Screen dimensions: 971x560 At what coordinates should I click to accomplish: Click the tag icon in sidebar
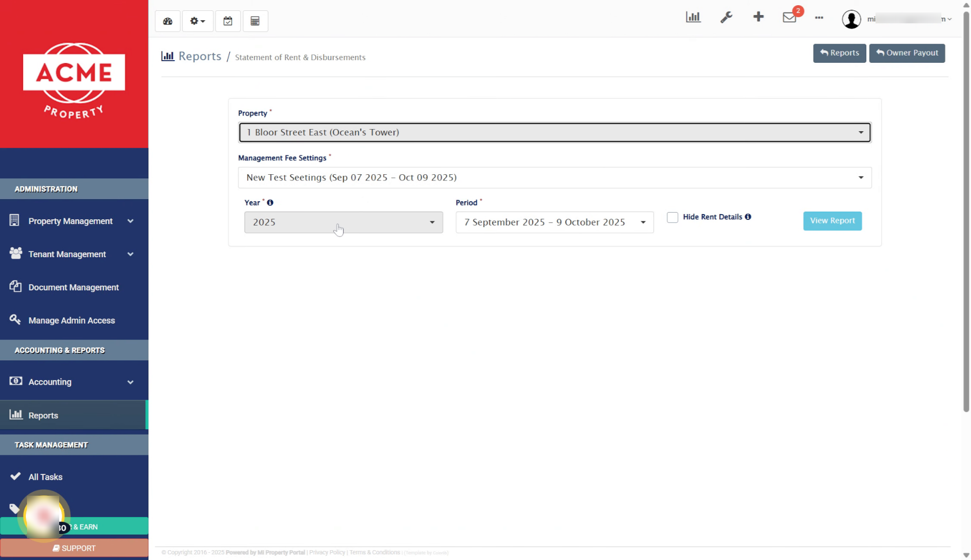[14, 509]
